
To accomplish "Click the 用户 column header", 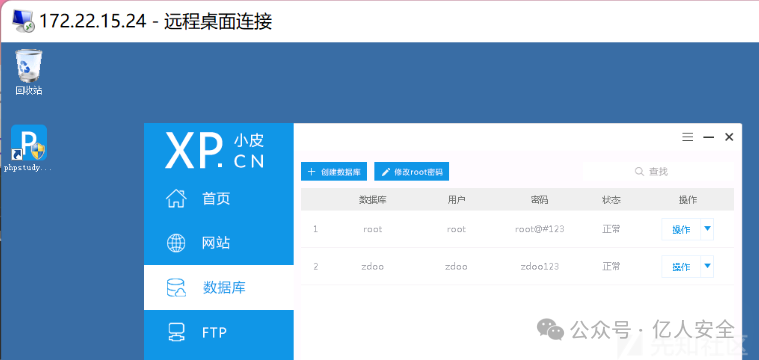I will click(456, 200).
